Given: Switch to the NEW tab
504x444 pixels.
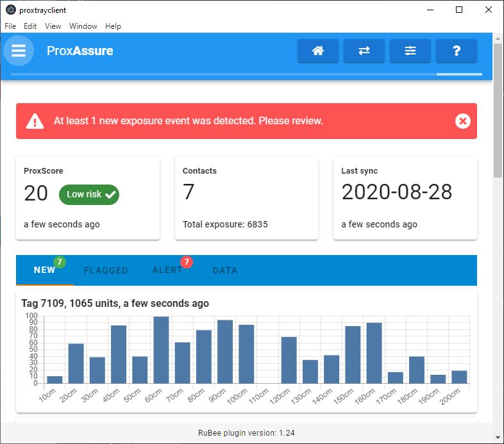Looking at the screenshot, I should 45,270.
